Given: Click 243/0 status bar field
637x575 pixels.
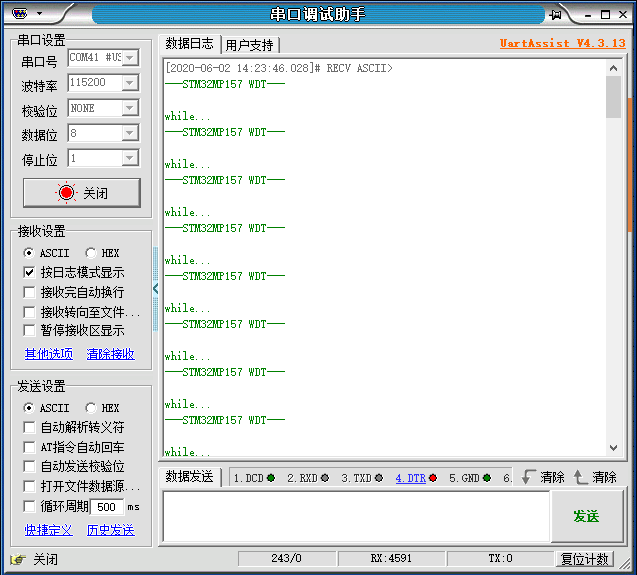Looking at the screenshot, I should coord(287,559).
